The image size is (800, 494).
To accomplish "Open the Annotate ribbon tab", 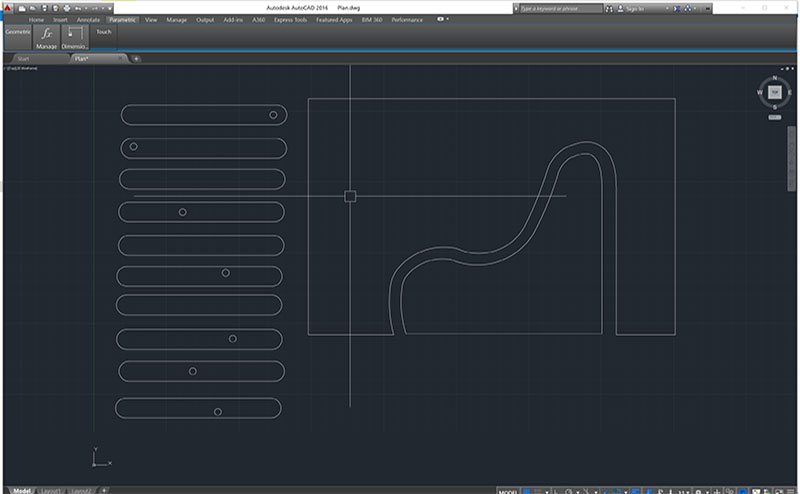I will click(x=88, y=20).
